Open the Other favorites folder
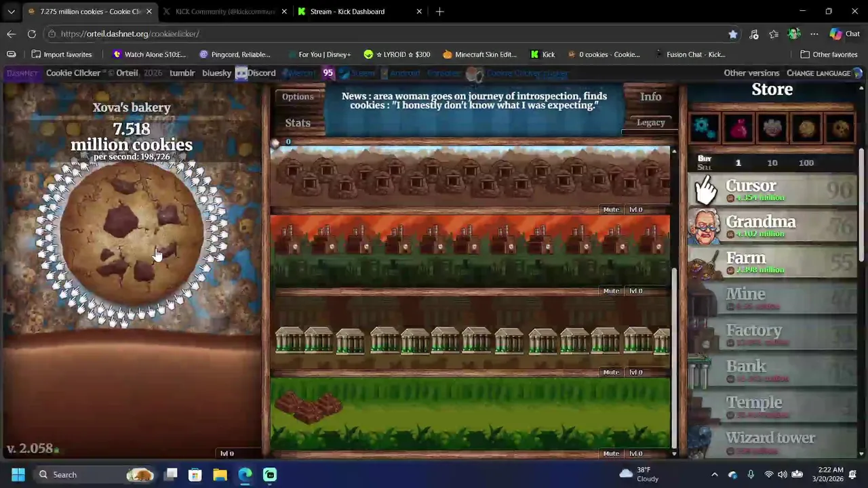The height and width of the screenshot is (488, 868). tap(829, 54)
